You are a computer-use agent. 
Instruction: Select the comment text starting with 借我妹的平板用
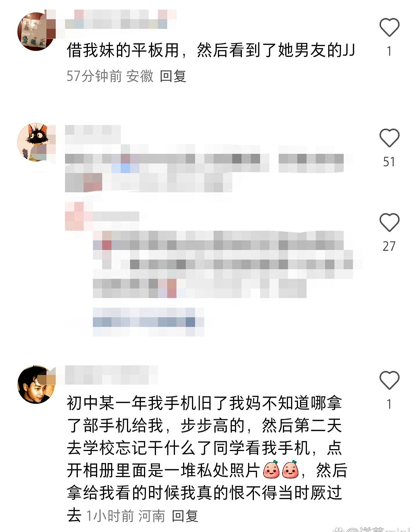(211, 50)
